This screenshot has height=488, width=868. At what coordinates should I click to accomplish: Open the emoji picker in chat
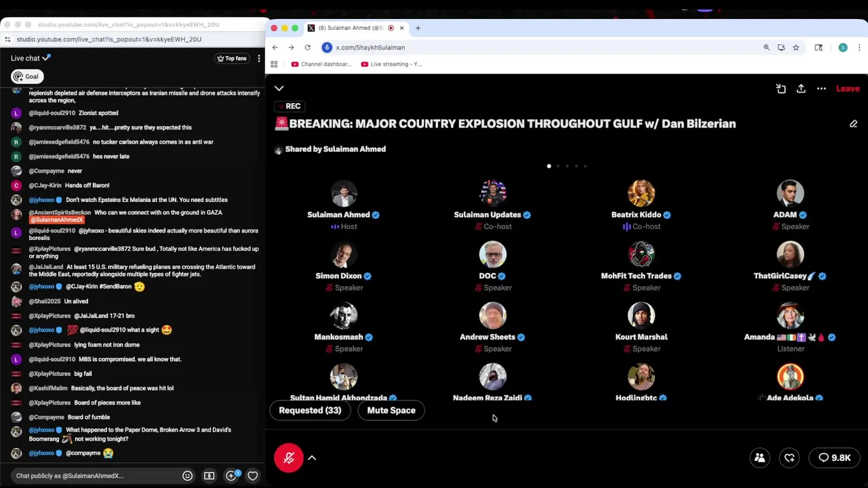click(x=187, y=476)
